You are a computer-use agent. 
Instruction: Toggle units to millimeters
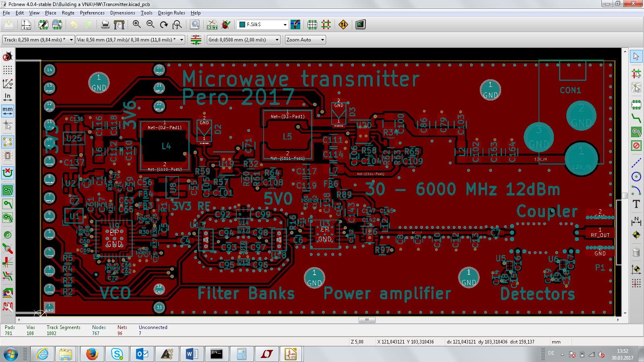click(x=8, y=110)
